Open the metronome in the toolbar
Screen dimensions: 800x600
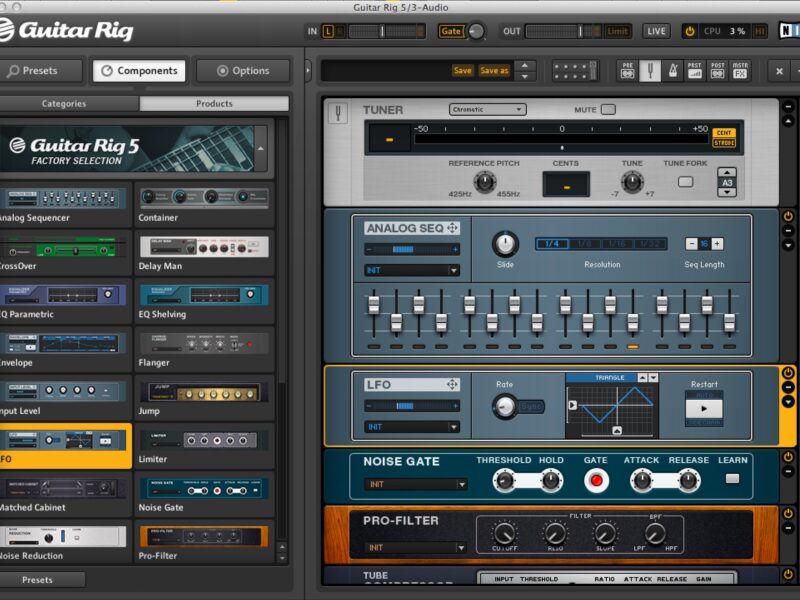pos(672,71)
